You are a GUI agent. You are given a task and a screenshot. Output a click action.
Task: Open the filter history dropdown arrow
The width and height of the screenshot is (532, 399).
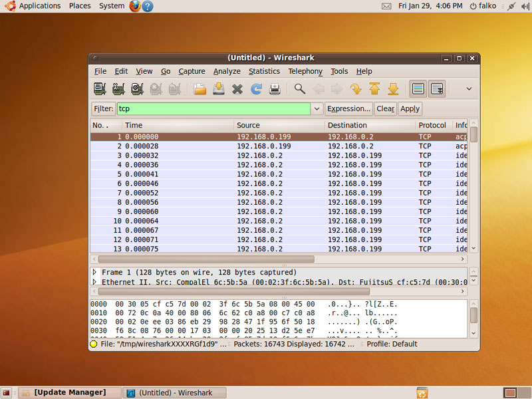317,108
